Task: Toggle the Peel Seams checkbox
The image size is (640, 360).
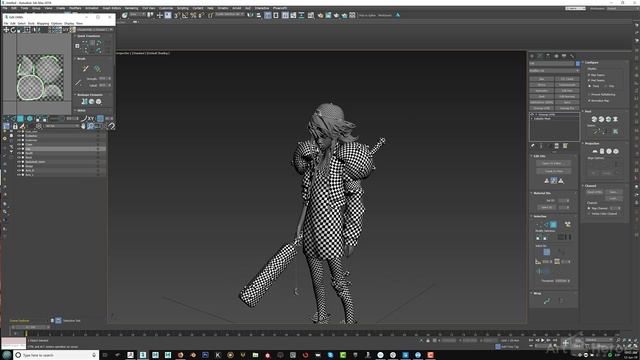Action: click(x=589, y=80)
